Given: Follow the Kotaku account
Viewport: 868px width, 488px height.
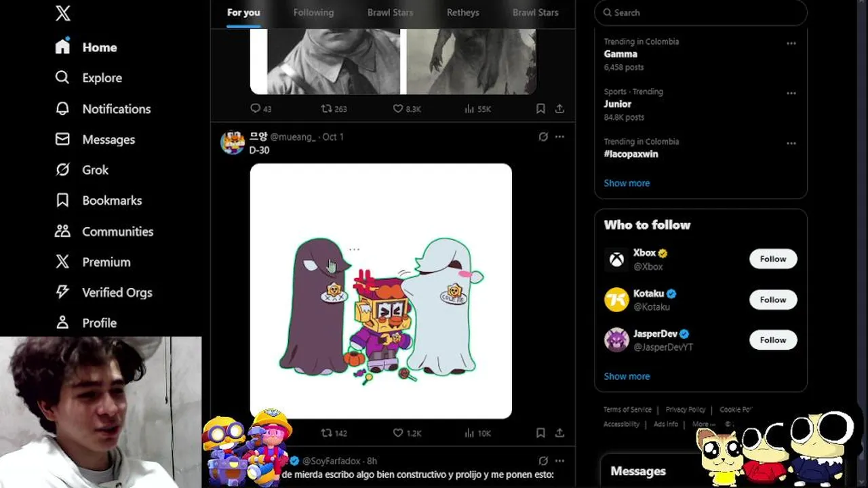Looking at the screenshot, I should click(x=773, y=300).
